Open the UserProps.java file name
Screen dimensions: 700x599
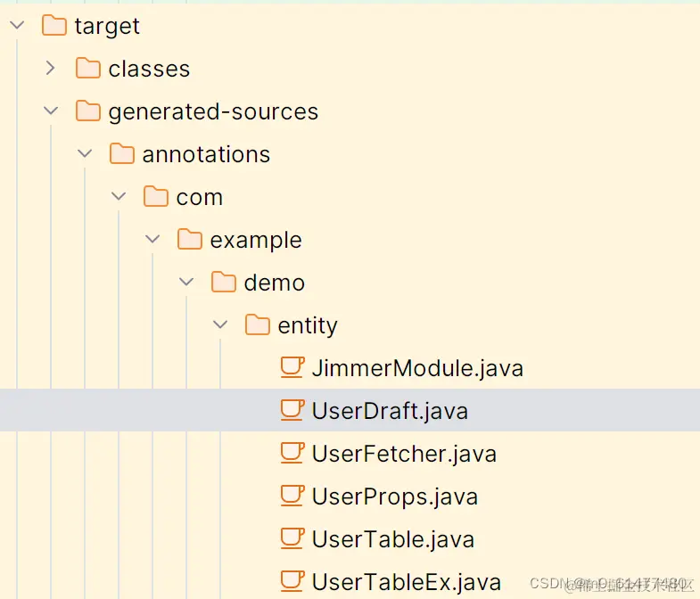click(395, 497)
